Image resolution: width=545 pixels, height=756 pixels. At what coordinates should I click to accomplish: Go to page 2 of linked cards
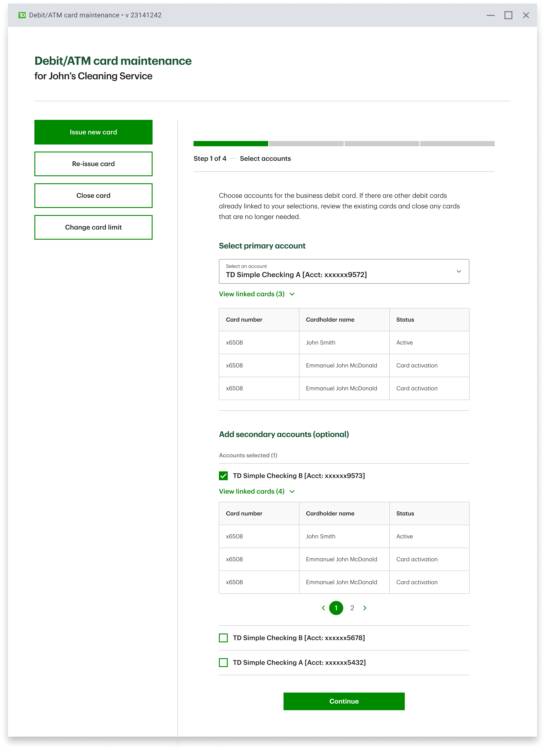[x=352, y=608]
